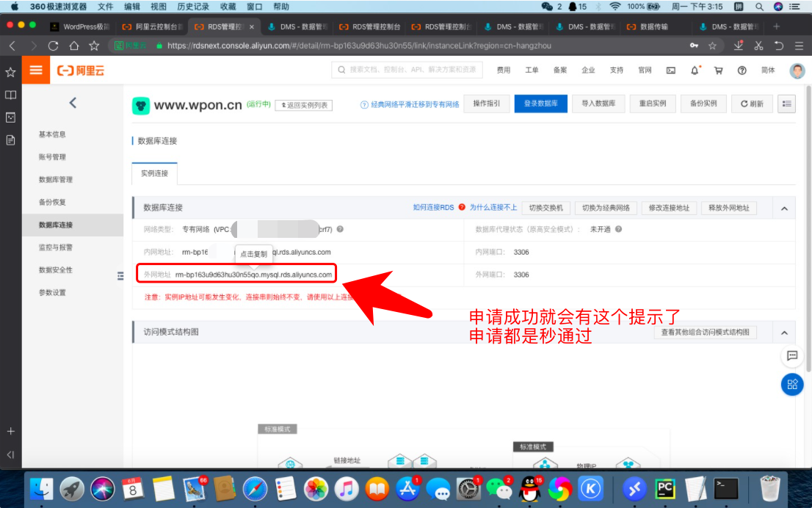Image resolution: width=812 pixels, height=508 pixels.
Task: Open Safari from the Dock
Action: click(254, 488)
